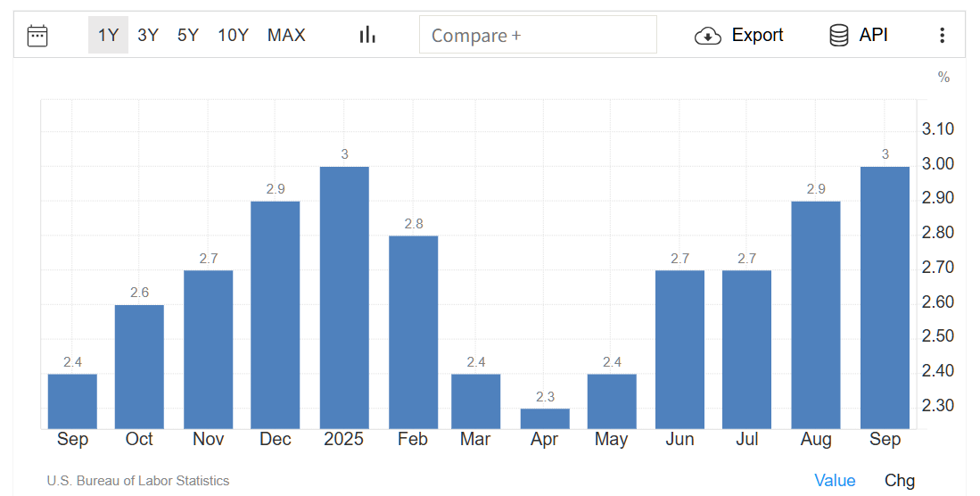Switch to the 3Y time range
980x496 pixels.
pos(148,36)
